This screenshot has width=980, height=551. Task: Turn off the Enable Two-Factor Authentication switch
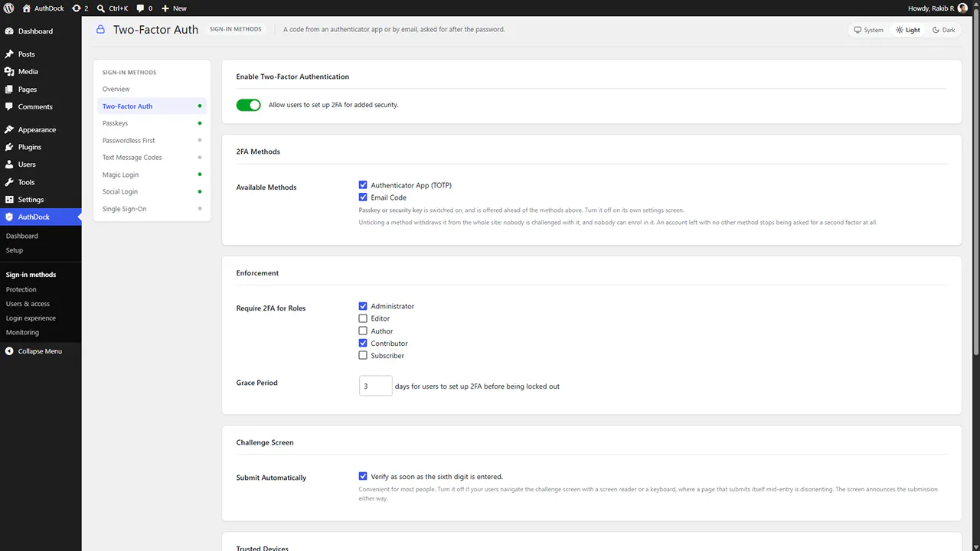[x=249, y=105]
